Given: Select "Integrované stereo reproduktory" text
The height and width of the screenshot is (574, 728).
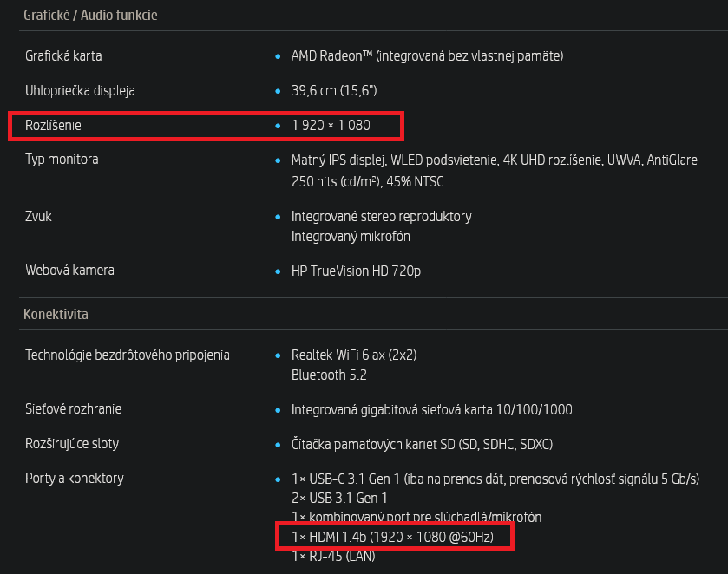Looking at the screenshot, I should [x=381, y=216].
